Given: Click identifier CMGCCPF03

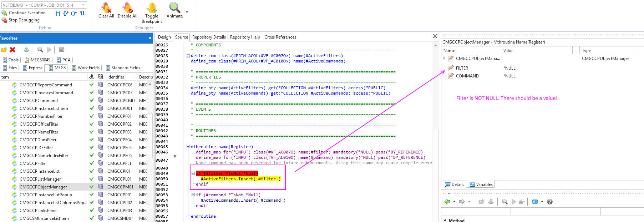Looking at the screenshot, I should [x=120, y=132].
